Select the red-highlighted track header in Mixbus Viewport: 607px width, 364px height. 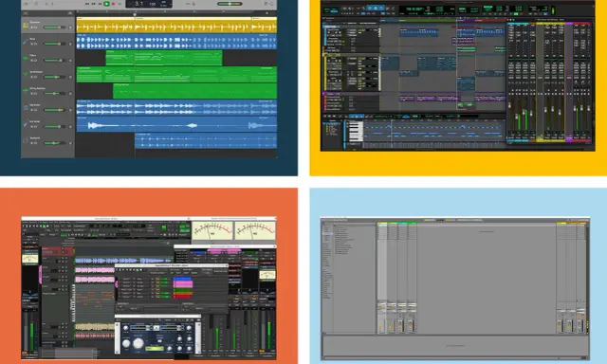click(58, 251)
